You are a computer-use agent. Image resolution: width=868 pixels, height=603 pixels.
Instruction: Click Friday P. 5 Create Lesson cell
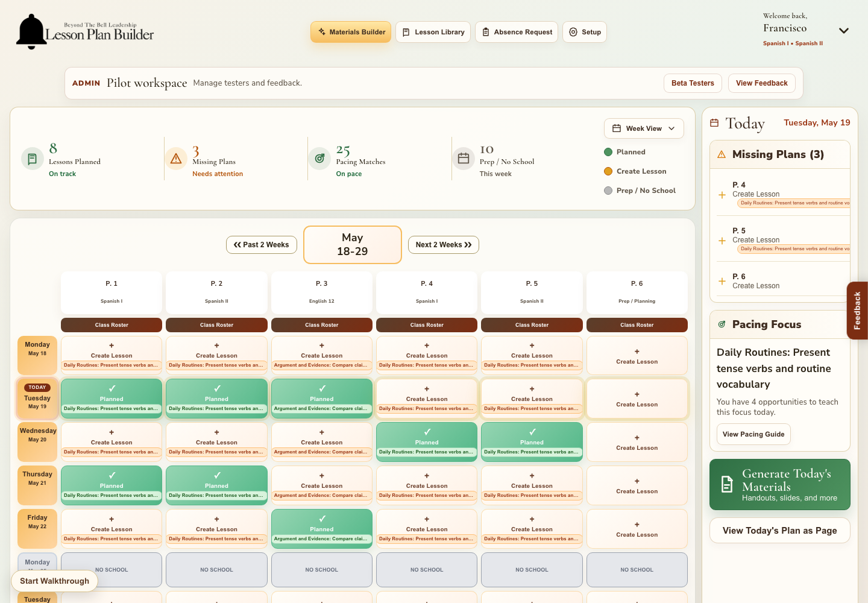(532, 529)
